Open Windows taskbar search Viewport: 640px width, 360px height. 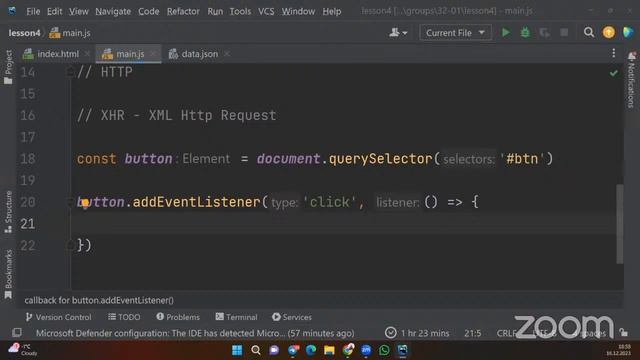(x=256, y=350)
